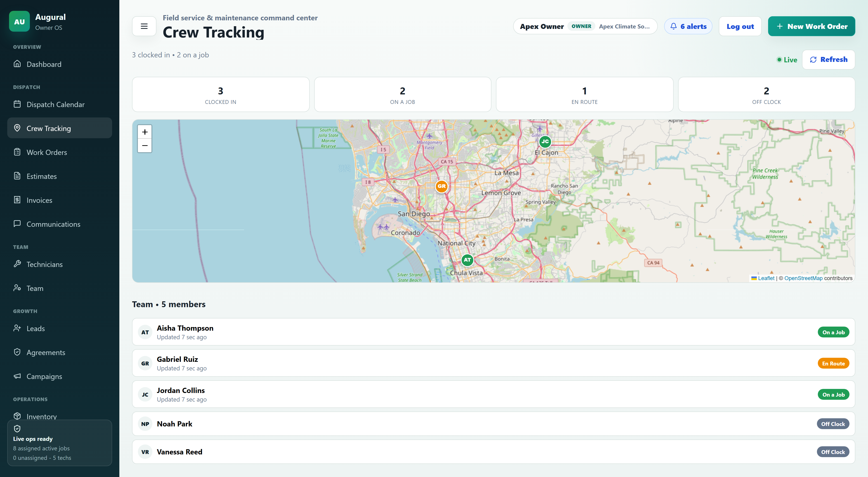This screenshot has width=868, height=477.
Task: Click the En Route stat card
Action: (x=584, y=95)
